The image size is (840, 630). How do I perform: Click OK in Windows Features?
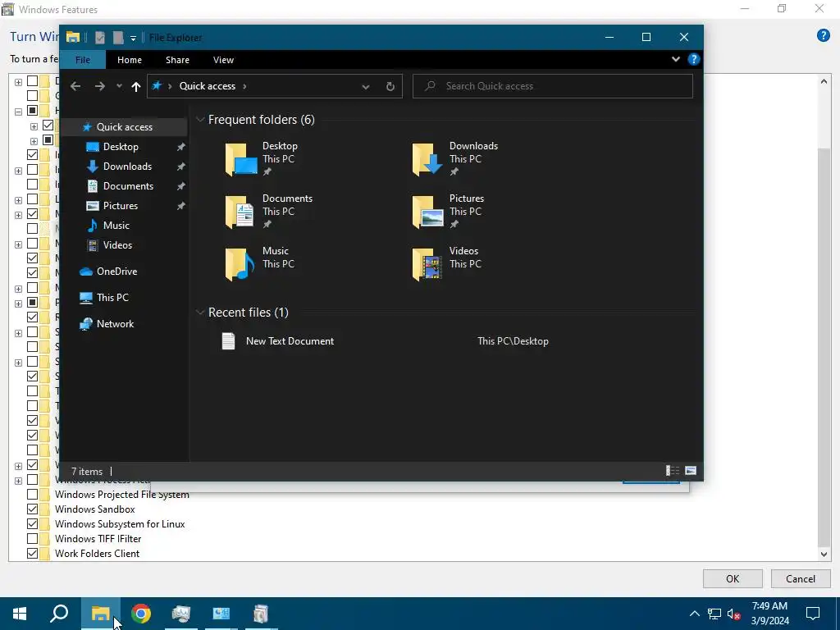click(733, 578)
